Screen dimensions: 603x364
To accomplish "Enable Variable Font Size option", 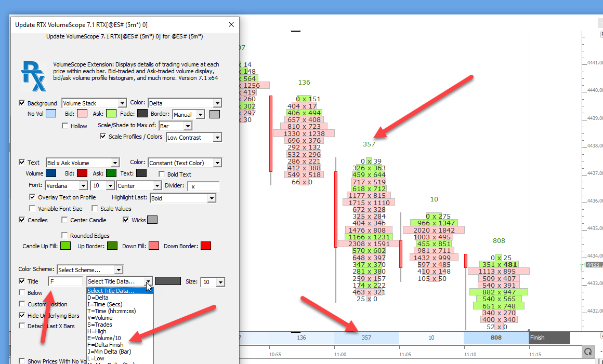I will (x=32, y=209).
